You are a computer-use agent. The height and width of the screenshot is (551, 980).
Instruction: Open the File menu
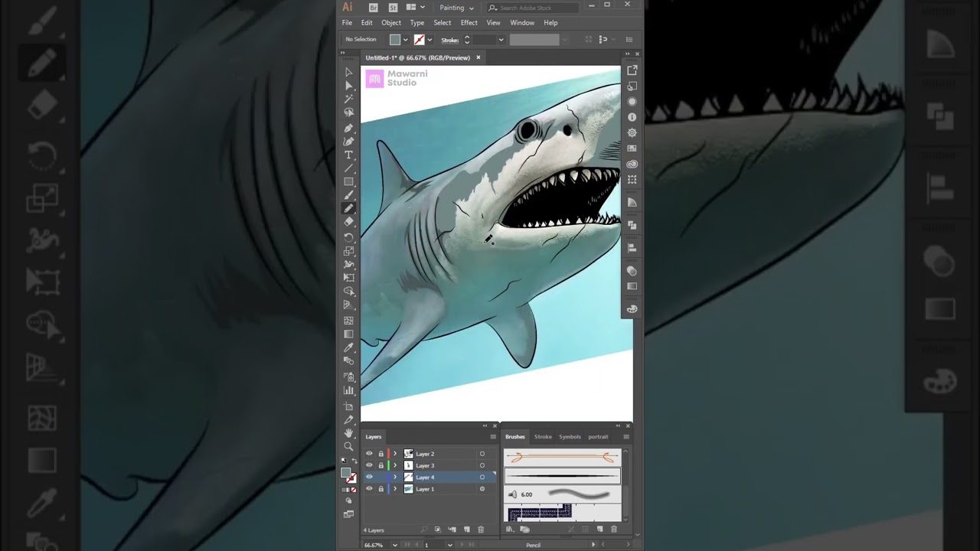(x=347, y=23)
